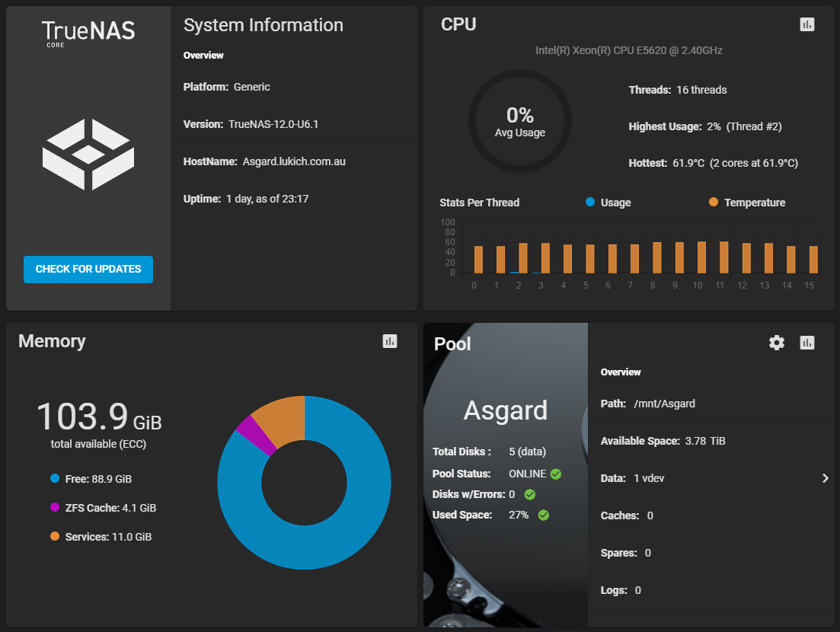This screenshot has height=632, width=840.
Task: Click the ZFS Cache magenta legend dot
Action: coord(55,507)
